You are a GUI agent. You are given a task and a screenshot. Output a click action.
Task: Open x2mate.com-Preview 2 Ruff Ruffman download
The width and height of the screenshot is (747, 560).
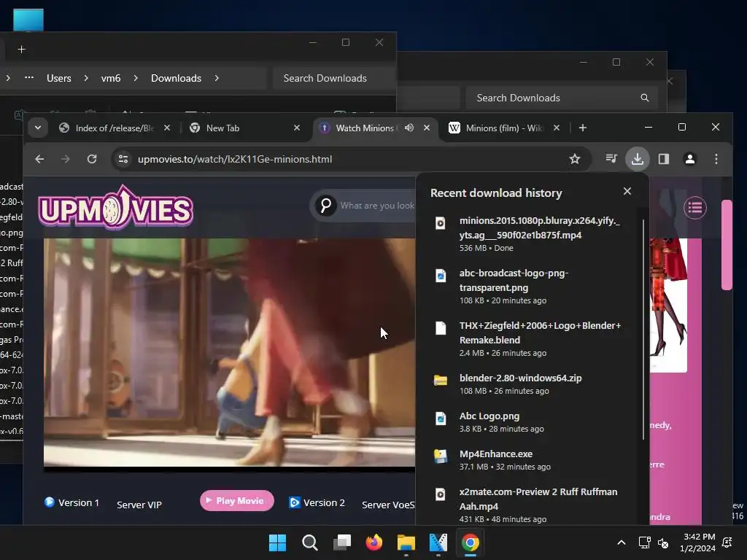(x=531, y=505)
